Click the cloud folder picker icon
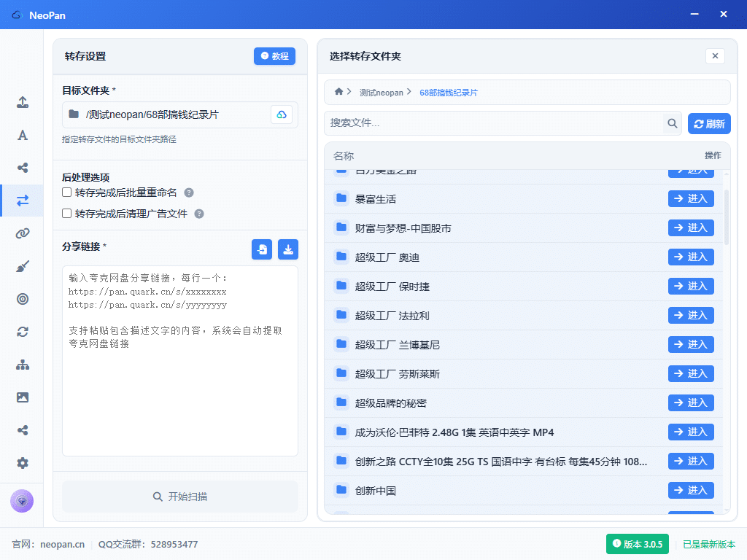747x560 pixels. click(282, 114)
